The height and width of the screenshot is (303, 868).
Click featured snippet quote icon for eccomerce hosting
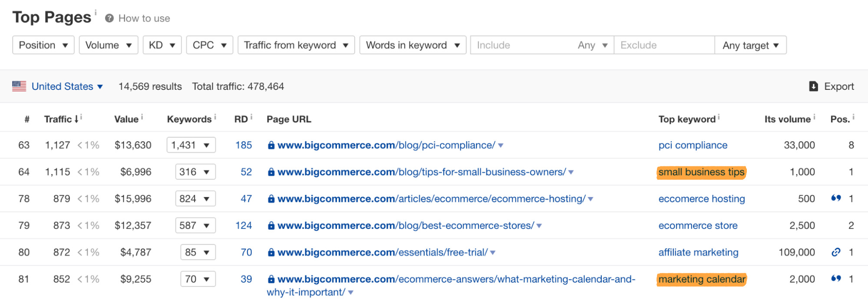pos(836,198)
